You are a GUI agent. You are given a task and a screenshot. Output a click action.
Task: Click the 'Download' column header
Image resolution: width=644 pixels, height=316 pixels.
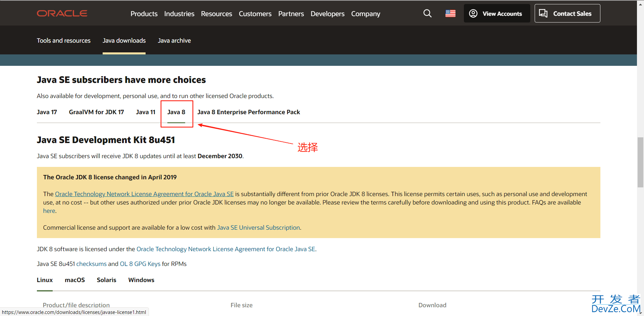pyautogui.click(x=432, y=305)
